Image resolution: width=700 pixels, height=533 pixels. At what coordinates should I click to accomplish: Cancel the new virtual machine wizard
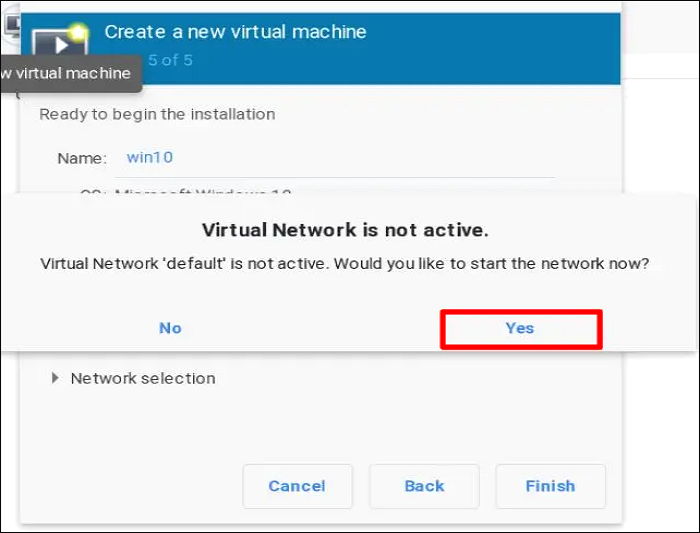[x=297, y=486]
